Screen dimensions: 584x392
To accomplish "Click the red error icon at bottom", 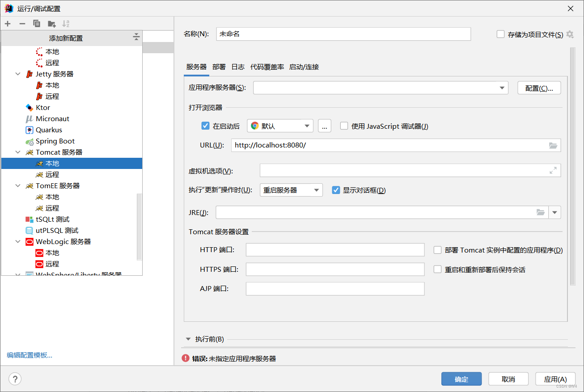I will (x=185, y=358).
